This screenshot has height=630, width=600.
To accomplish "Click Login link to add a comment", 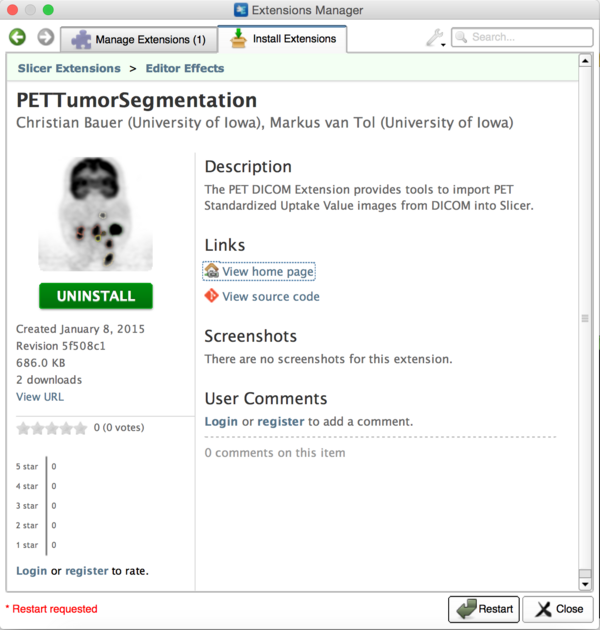I will click(221, 421).
